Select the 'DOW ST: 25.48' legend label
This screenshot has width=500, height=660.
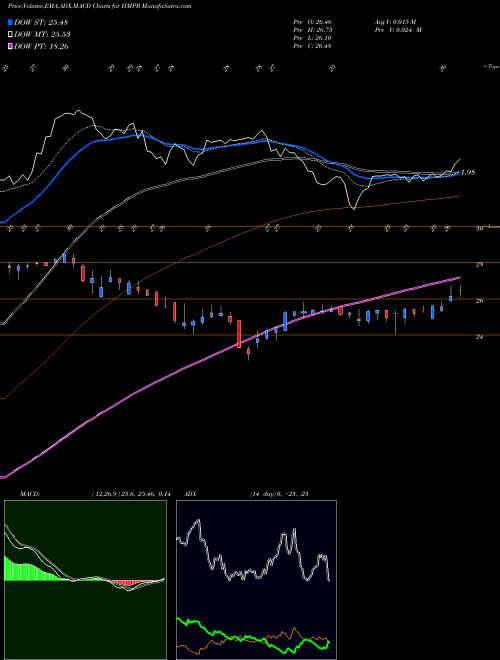pyautogui.click(x=41, y=22)
